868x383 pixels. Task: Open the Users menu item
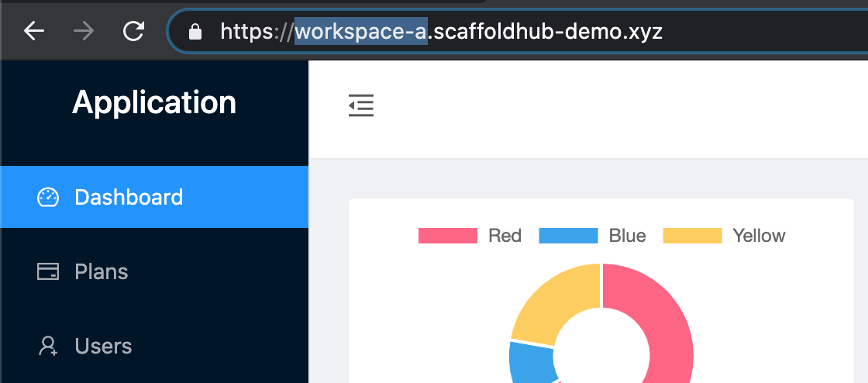pyautogui.click(x=103, y=347)
